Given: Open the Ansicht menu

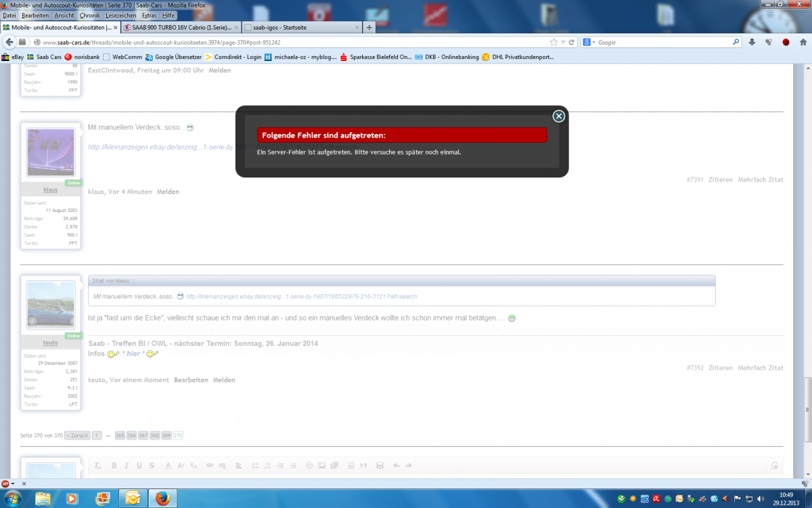Looking at the screenshot, I should pos(64,15).
